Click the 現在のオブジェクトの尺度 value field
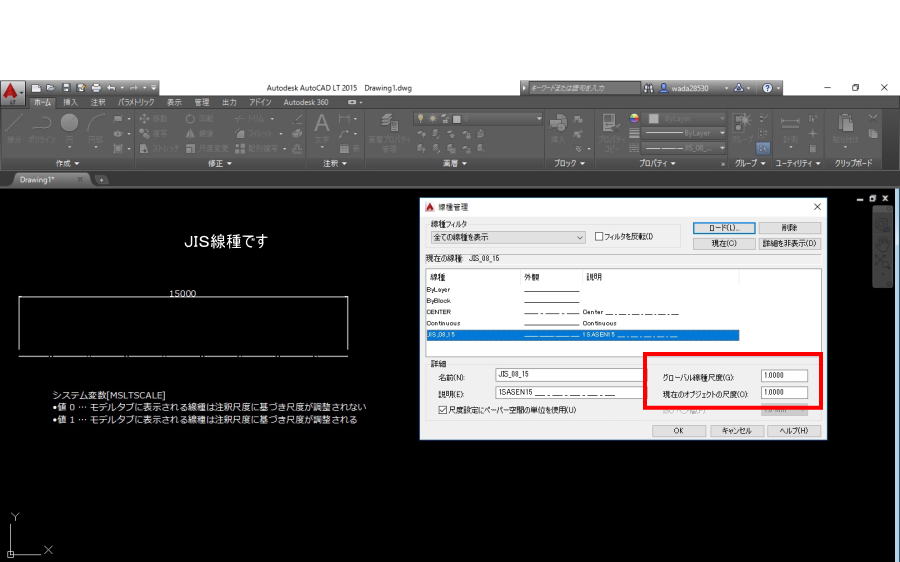This screenshot has width=900, height=562. pos(784,393)
